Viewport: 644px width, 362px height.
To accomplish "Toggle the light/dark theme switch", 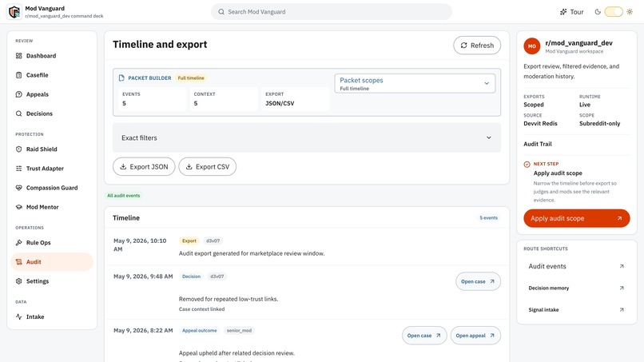I will tap(614, 12).
